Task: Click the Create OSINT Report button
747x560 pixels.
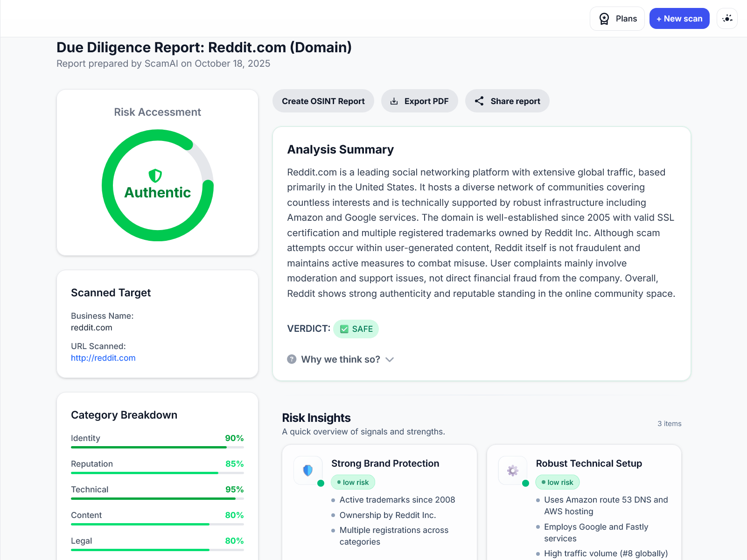Action: (323, 101)
